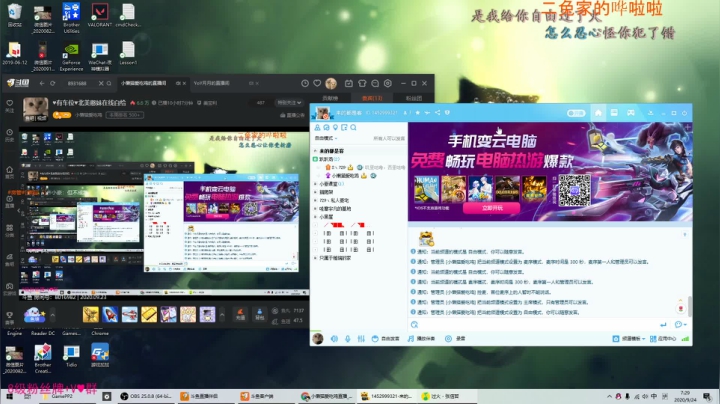Open the Douyu shirt skin icon
Screen dimensions: 720x404
coord(362,83)
